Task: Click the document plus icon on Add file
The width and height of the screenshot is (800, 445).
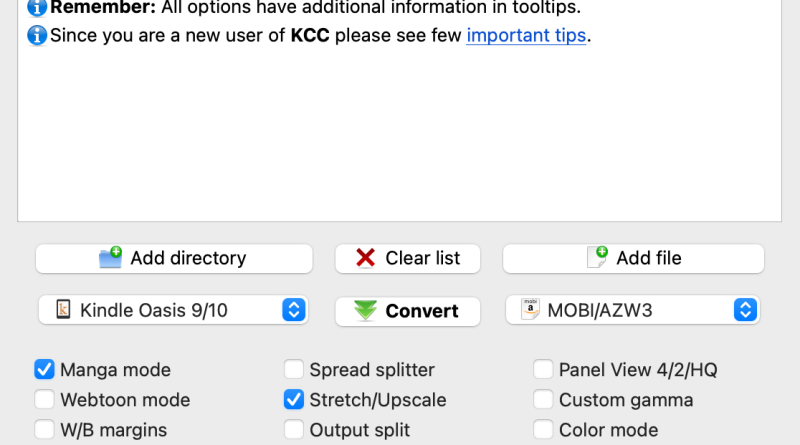Action: tap(597, 258)
